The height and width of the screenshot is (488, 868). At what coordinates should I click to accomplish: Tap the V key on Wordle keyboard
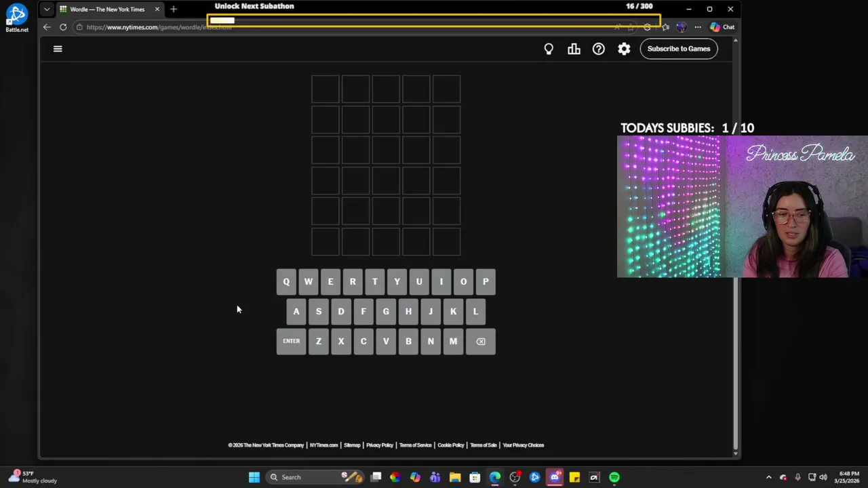click(x=386, y=342)
